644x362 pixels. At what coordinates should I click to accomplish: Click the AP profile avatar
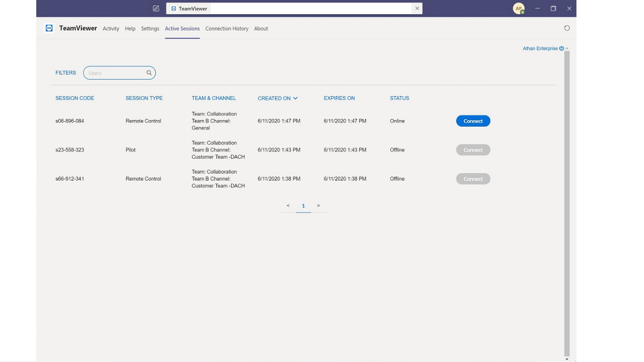click(x=518, y=9)
